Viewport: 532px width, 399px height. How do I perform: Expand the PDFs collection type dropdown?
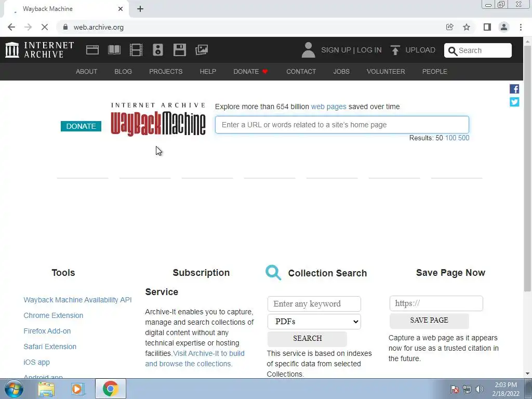314,322
